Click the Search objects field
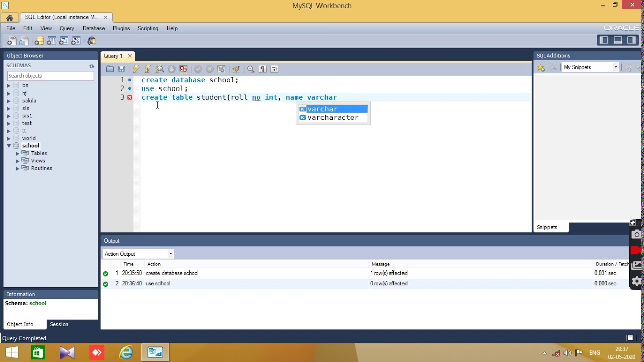The image size is (644, 362). coord(50,76)
